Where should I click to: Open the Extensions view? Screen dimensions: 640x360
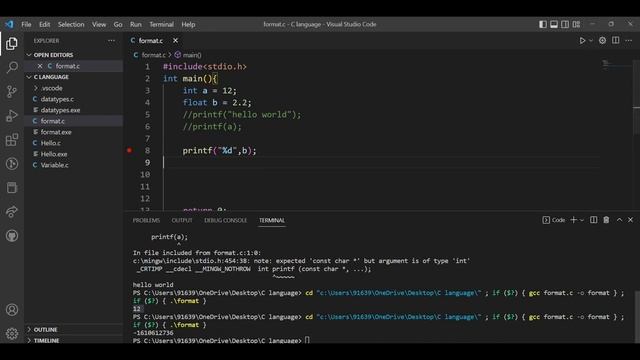(x=12, y=140)
